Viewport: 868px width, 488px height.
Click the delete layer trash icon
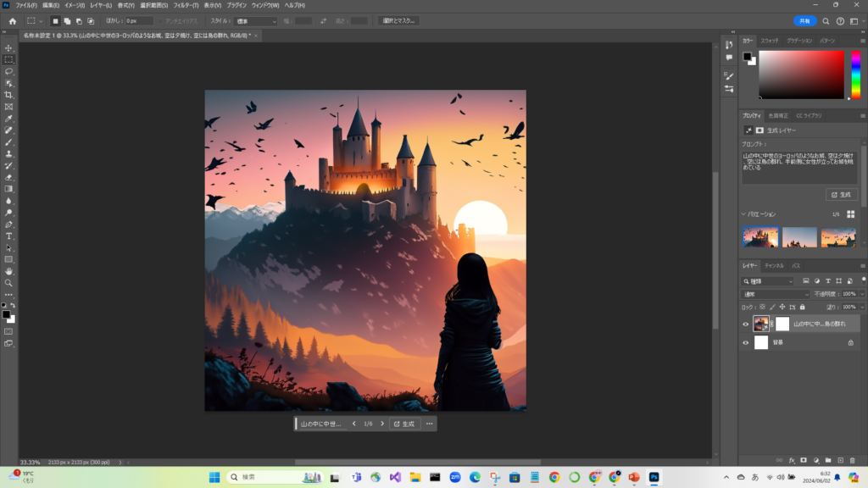point(852,460)
